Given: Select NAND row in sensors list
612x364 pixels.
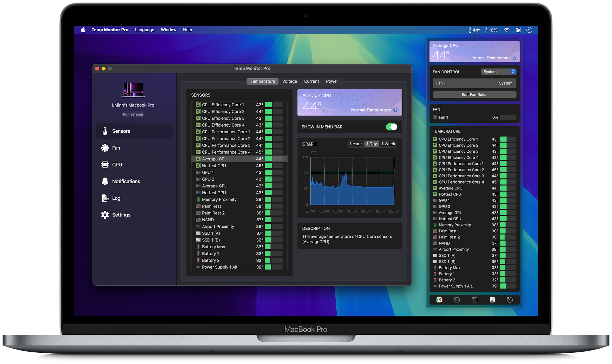Looking at the screenshot, I should point(239,220).
